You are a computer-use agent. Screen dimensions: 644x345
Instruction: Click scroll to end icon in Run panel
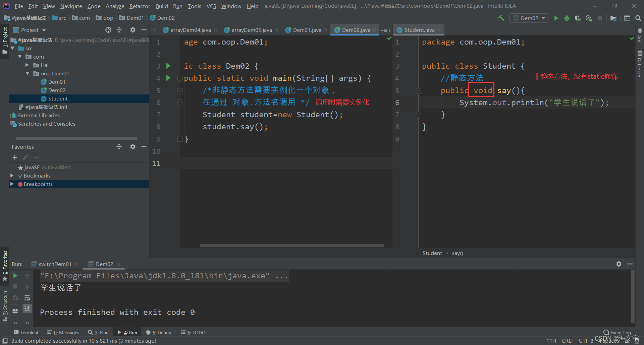point(27,308)
